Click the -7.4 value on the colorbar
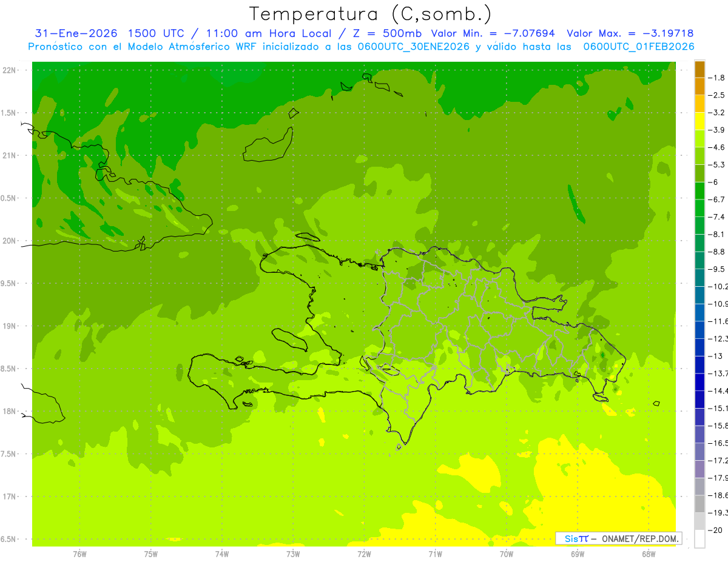Viewport: 728px width, 562px height. [x=716, y=217]
